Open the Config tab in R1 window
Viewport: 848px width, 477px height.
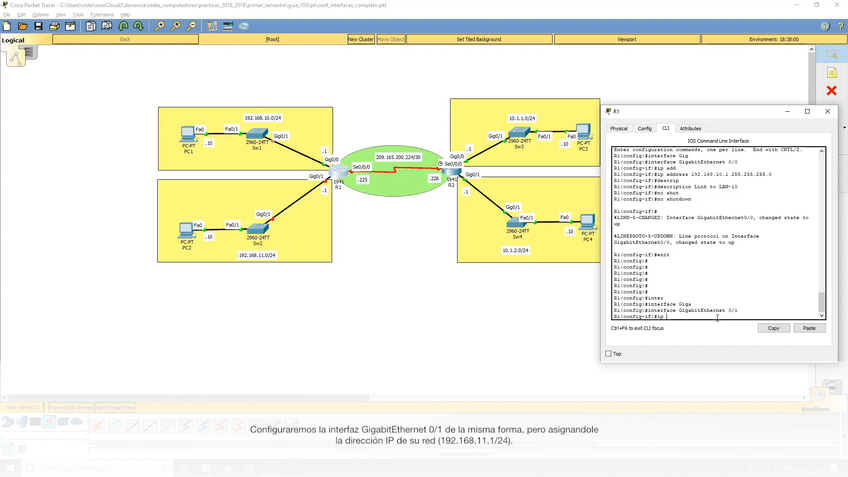pyautogui.click(x=644, y=128)
